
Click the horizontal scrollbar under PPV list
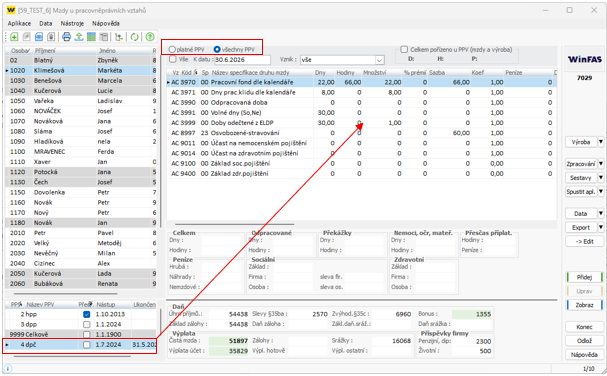[x=72, y=356]
